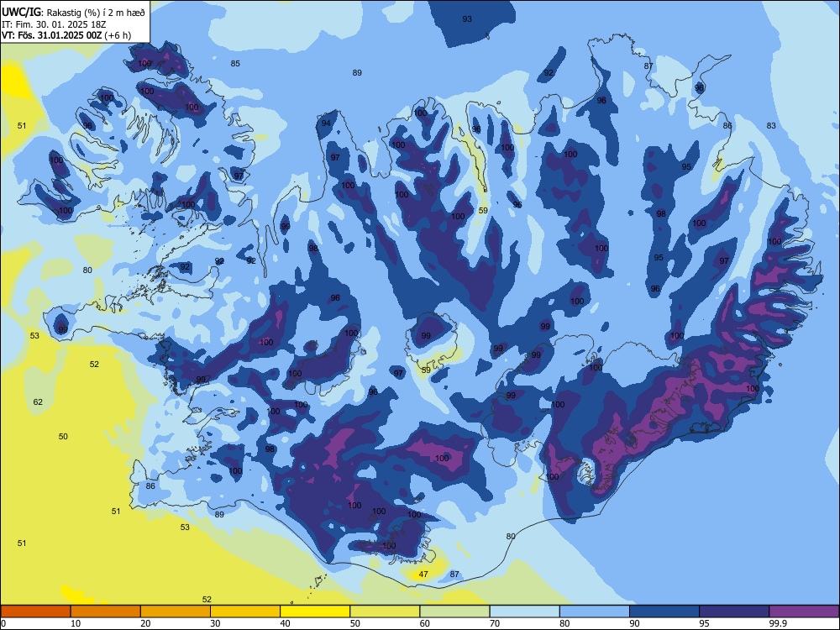Click the dark orange 0–10 legend swatch
Screen dimensions: 840x630
coord(35,612)
